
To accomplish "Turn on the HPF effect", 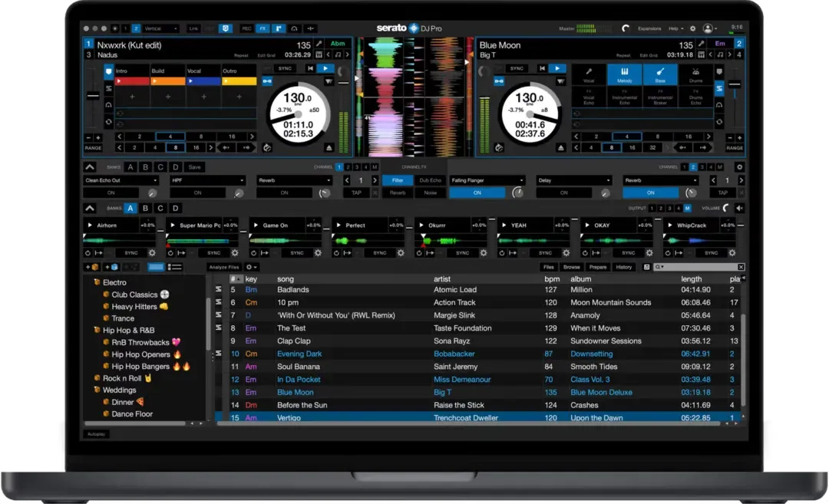I will (x=197, y=192).
